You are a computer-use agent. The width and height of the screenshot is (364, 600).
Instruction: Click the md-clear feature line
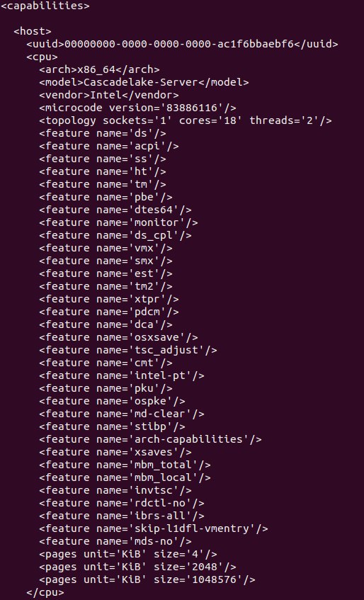pos(122,414)
